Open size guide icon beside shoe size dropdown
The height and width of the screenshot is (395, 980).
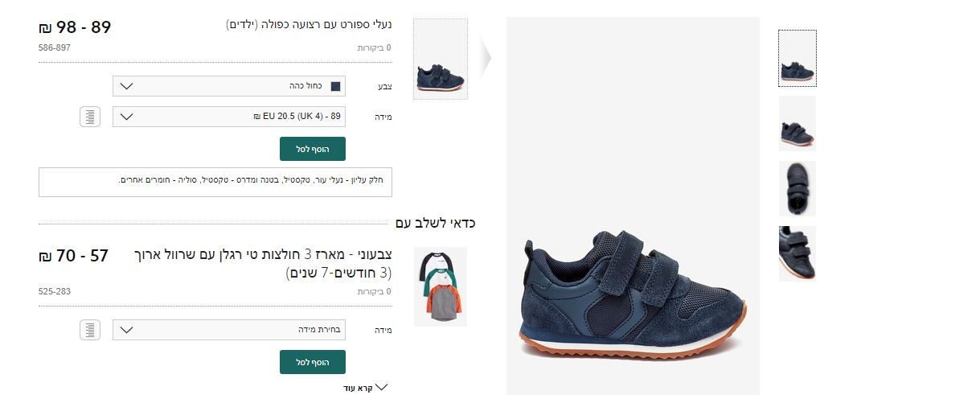pos(90,117)
